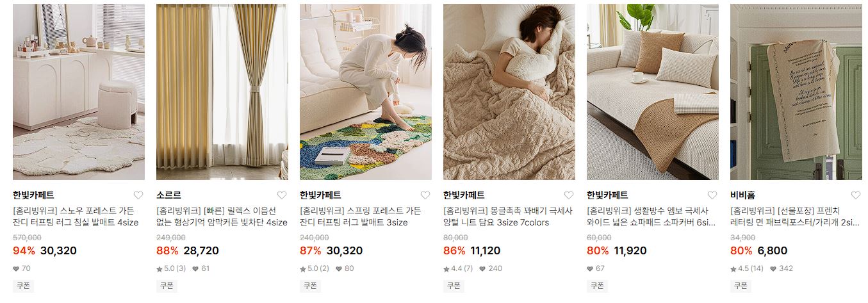Toggle wishlist heart on 소르르 blackout curtain
868x303 pixels.
[282, 195]
